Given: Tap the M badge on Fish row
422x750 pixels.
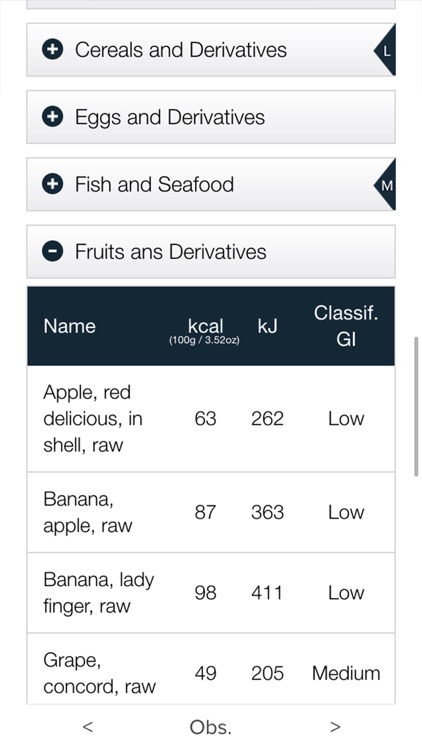Looking at the screenshot, I should pyautogui.click(x=385, y=185).
